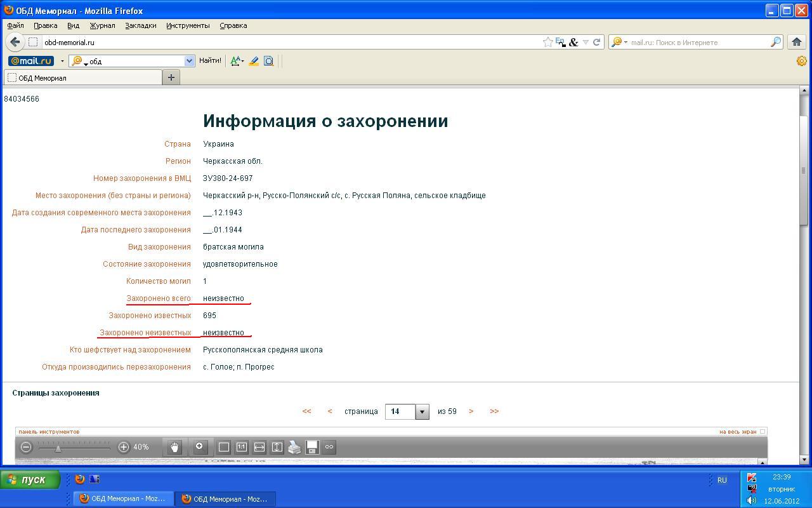Open the @mail.ru logo dropdown arrow
This screenshot has height=508, width=812.
coord(62,61)
